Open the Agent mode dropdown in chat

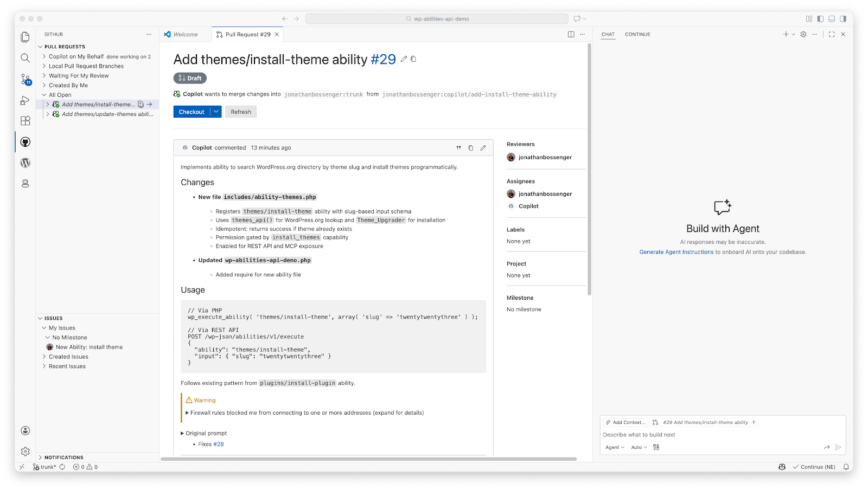[x=615, y=447]
